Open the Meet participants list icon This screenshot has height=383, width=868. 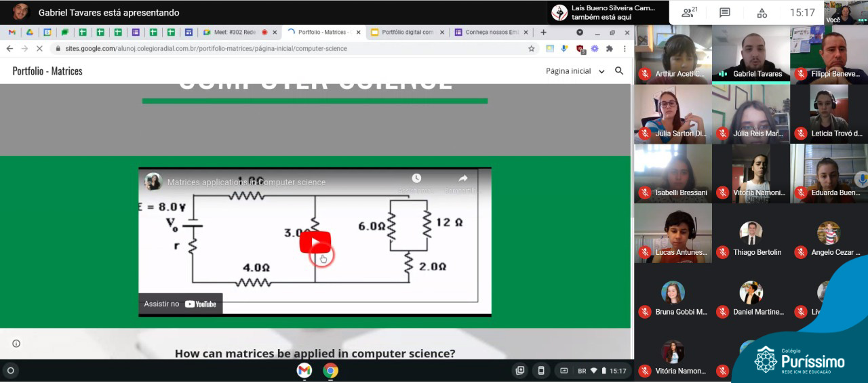(689, 12)
